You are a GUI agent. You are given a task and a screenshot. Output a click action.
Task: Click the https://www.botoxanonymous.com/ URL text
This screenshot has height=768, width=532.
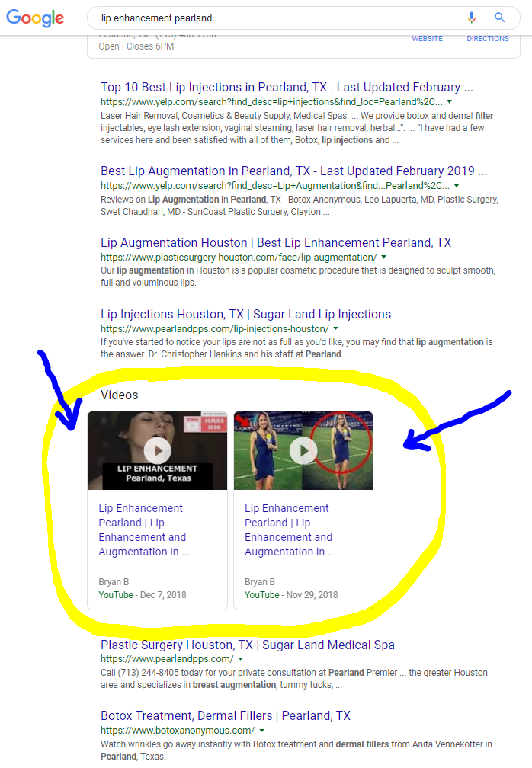click(x=178, y=730)
